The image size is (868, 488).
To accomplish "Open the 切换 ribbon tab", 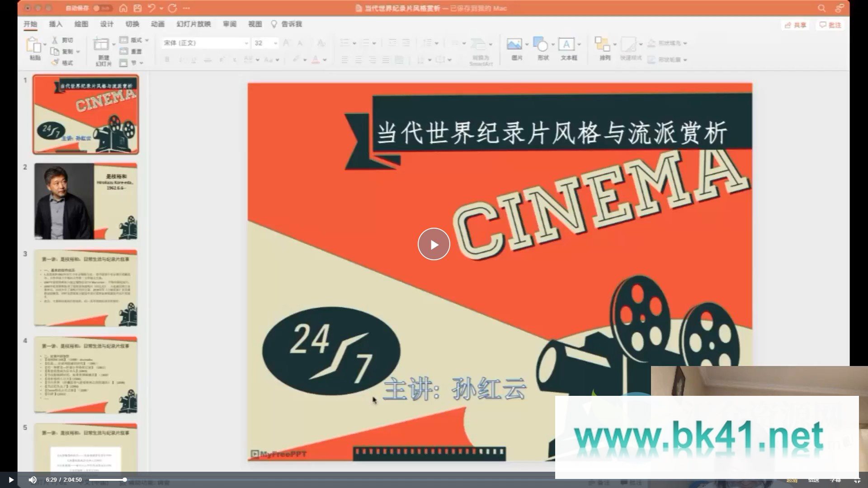I will click(x=132, y=24).
